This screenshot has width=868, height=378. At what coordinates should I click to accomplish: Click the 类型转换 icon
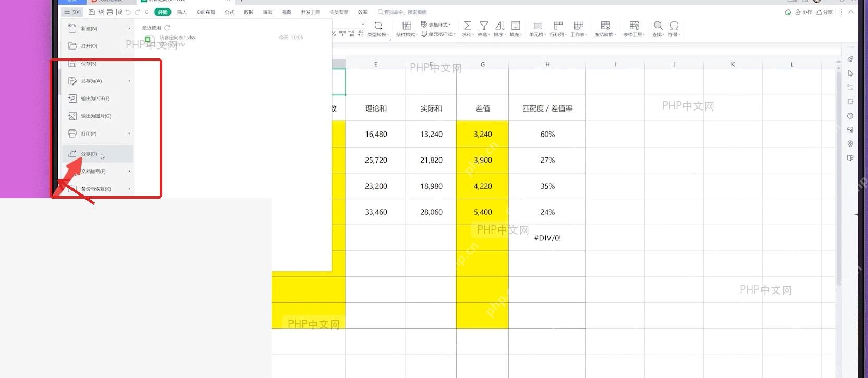tap(378, 26)
